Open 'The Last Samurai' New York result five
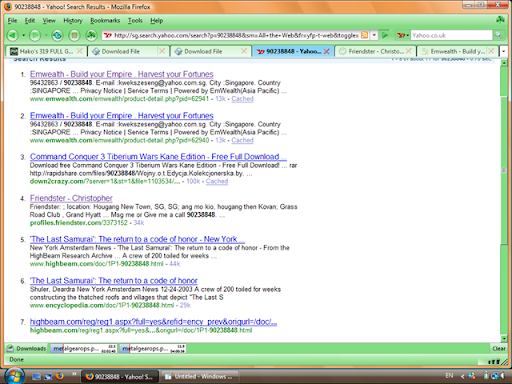Viewport: 512px width, 384px height. (x=137, y=239)
